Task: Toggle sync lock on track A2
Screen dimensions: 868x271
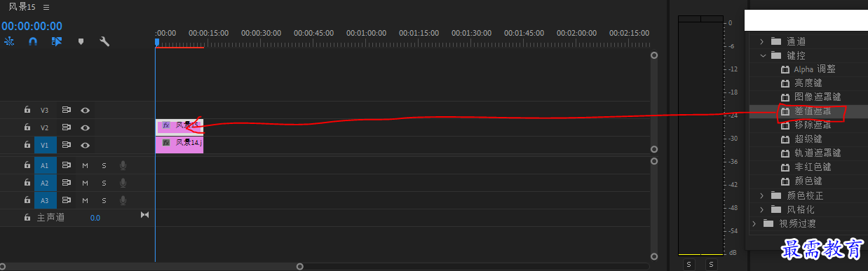Action: tap(67, 183)
